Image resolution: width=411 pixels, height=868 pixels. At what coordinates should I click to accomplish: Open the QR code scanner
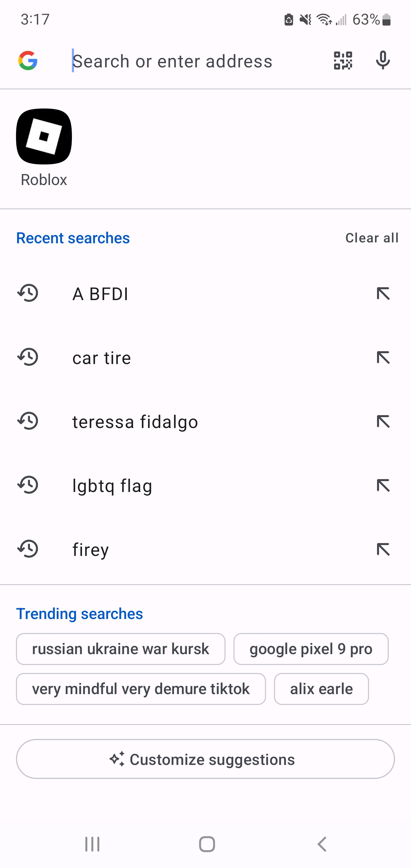click(x=342, y=61)
